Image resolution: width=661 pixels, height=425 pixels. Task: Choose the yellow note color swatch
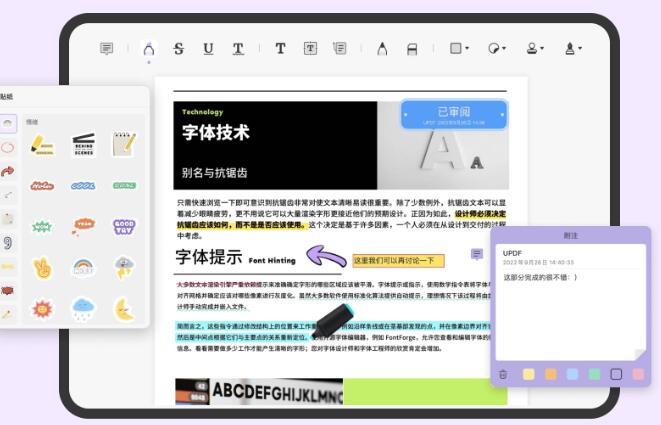(x=529, y=374)
